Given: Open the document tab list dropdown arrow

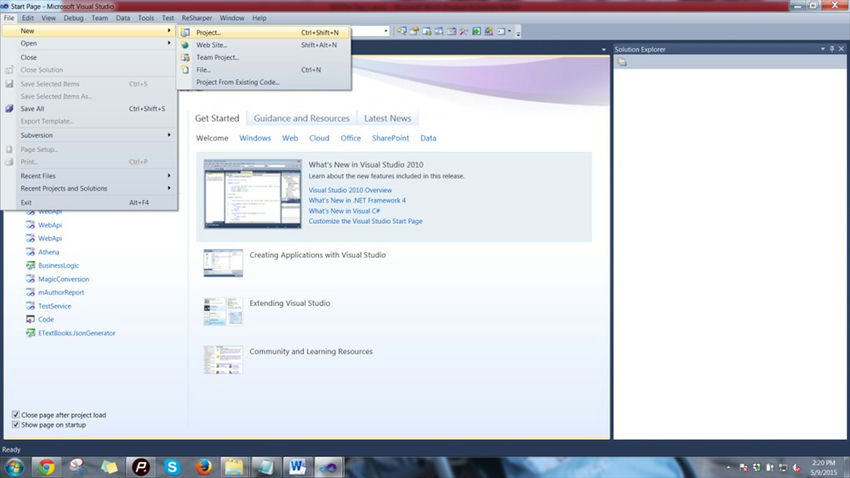Looking at the screenshot, I should click(604, 49).
